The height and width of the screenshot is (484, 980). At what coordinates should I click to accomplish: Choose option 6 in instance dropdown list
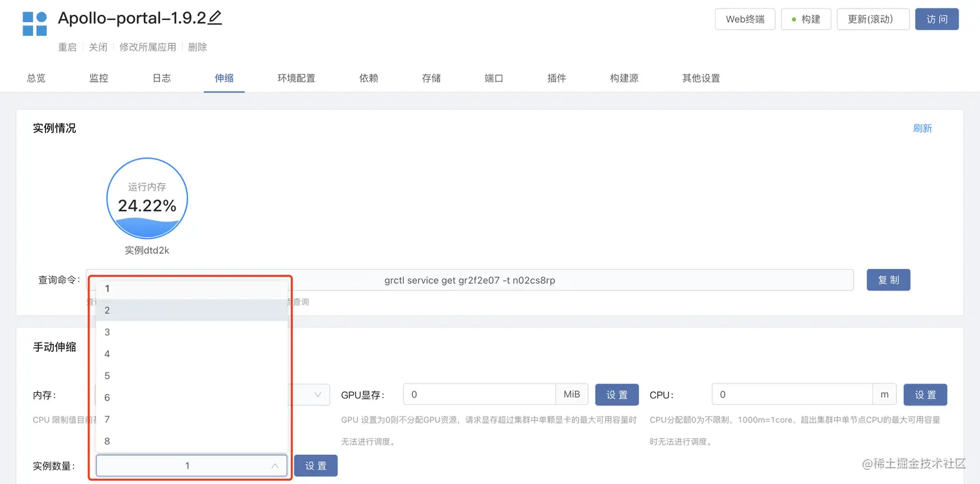pyautogui.click(x=192, y=397)
